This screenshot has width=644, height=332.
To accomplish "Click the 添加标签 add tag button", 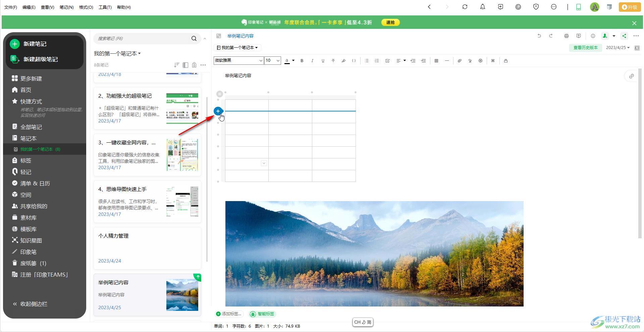I will (x=229, y=314).
